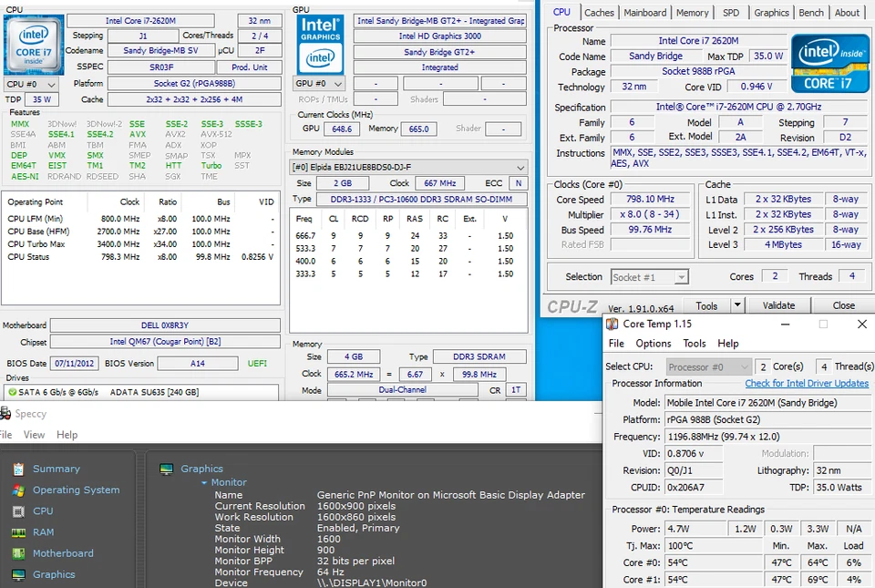Open the Tools dropdown in CPU-Z

(715, 304)
